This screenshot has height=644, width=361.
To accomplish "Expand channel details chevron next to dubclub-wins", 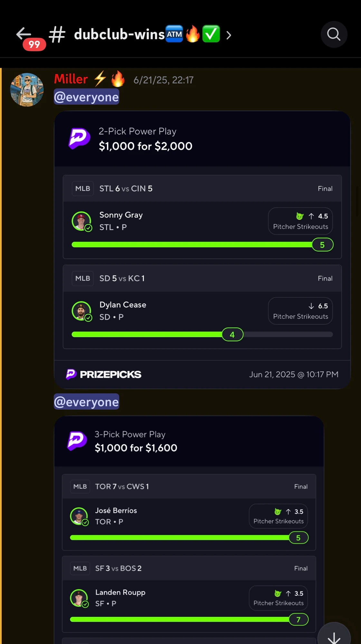I will (x=229, y=35).
